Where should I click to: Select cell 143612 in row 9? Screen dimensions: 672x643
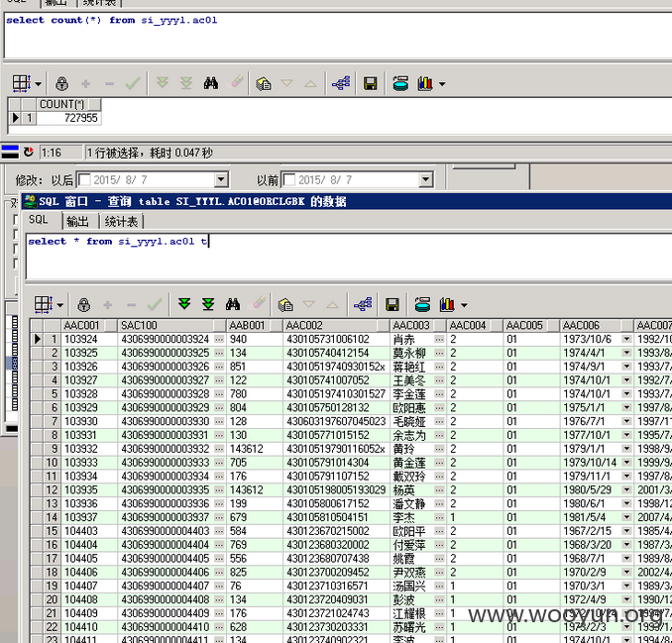point(255,449)
